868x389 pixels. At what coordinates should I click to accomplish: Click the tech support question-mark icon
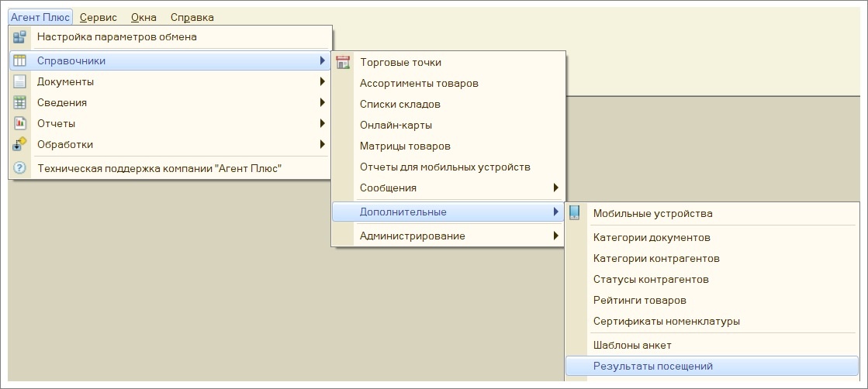[19, 167]
